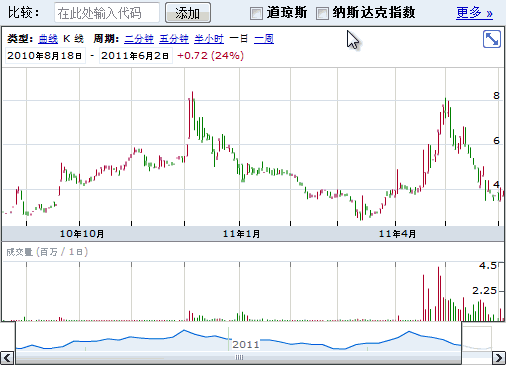
Task: Click the price axis value 8
Action: (496, 96)
